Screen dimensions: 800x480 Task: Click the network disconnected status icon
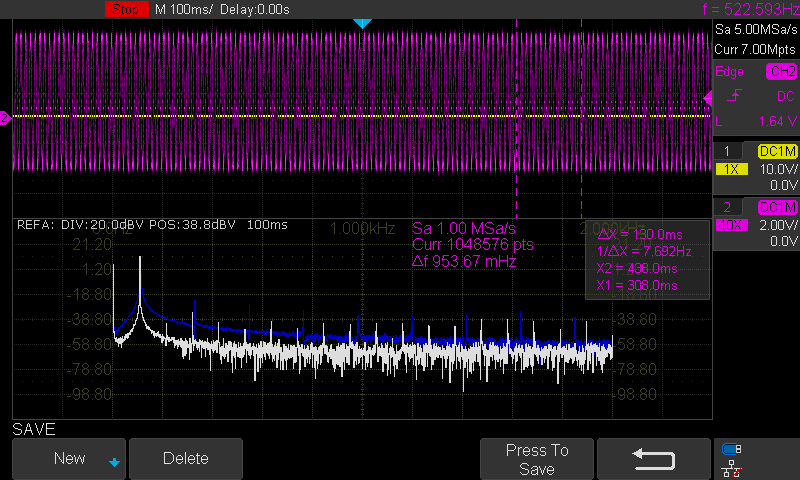pos(732,469)
